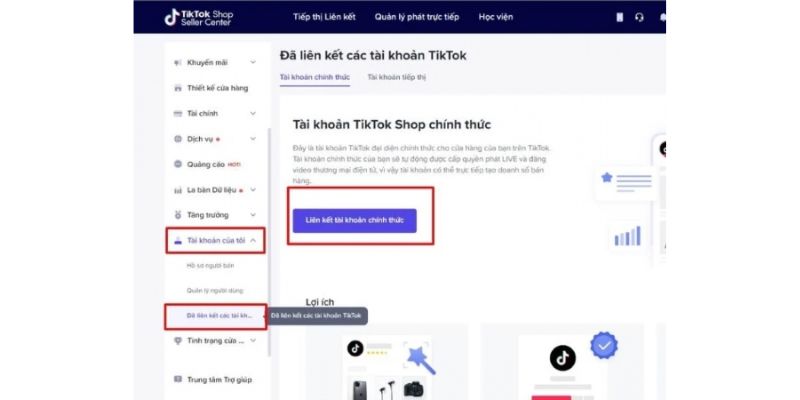
Task: Click the Tăng trưởng medal icon
Action: point(178,215)
